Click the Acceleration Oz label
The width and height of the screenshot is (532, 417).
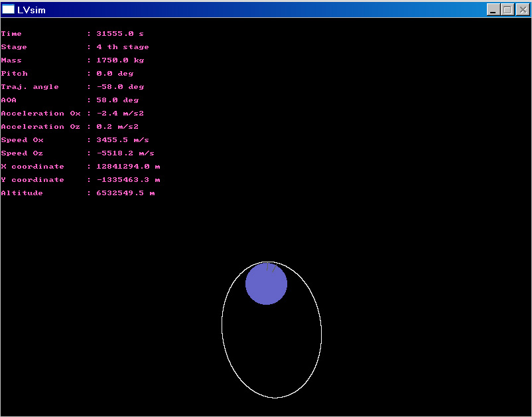pos(40,126)
